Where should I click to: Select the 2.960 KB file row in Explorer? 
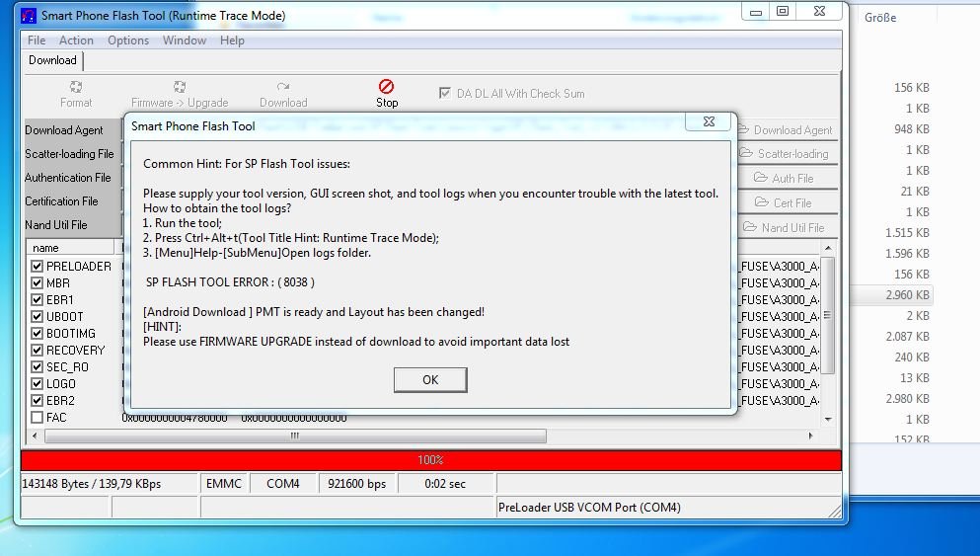pos(891,294)
